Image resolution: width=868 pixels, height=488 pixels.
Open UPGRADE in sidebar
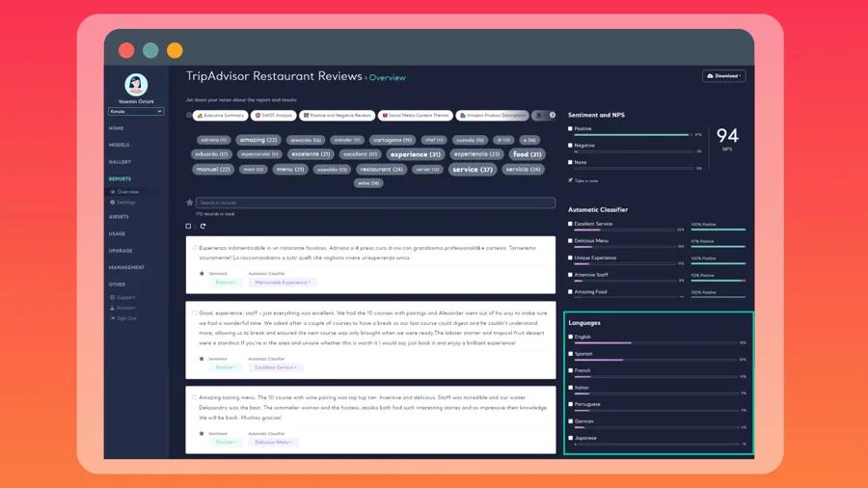click(121, 251)
